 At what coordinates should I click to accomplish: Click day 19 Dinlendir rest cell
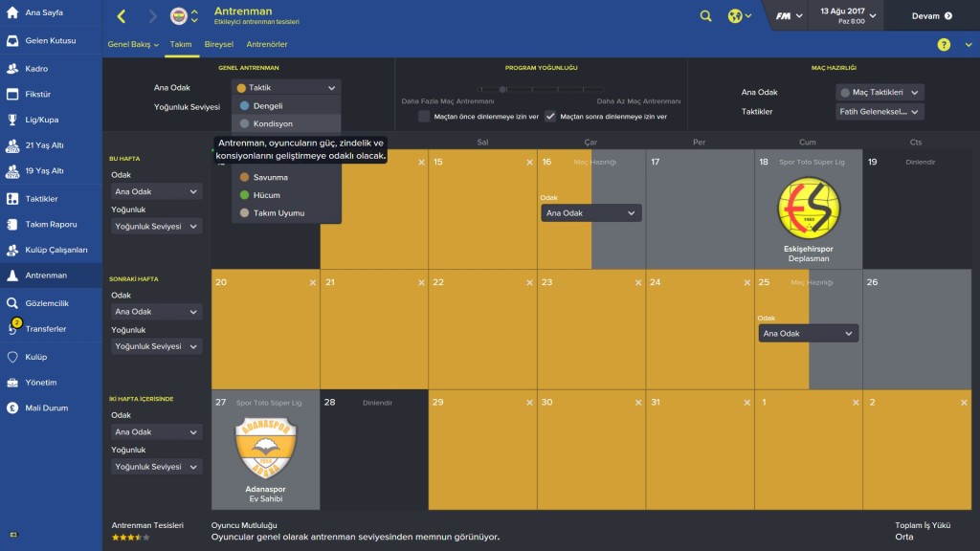(916, 209)
